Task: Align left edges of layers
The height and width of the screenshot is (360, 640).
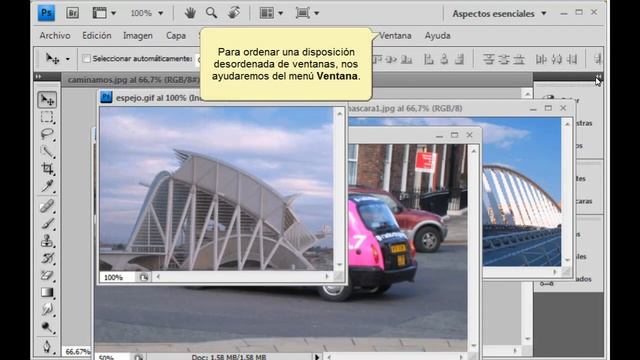Action: [x=429, y=60]
